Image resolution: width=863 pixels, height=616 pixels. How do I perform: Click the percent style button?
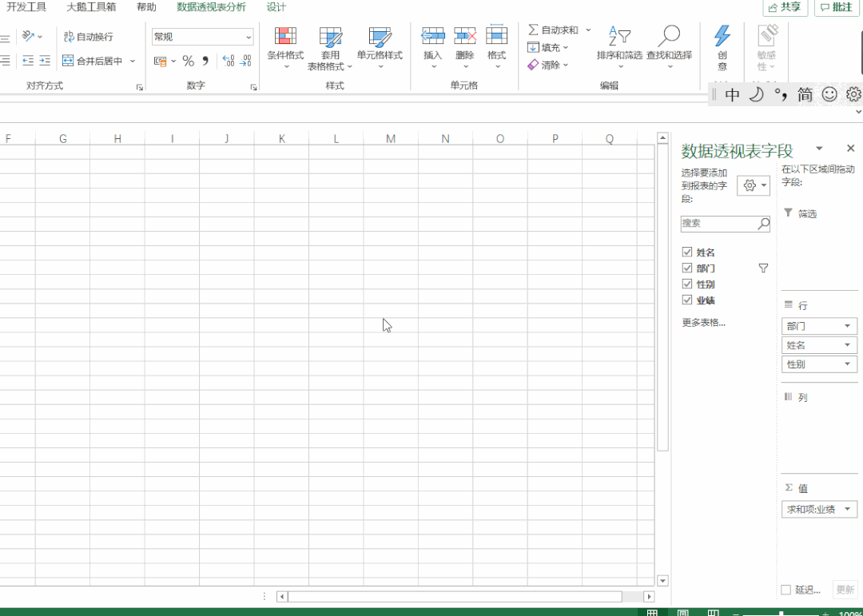pos(189,61)
